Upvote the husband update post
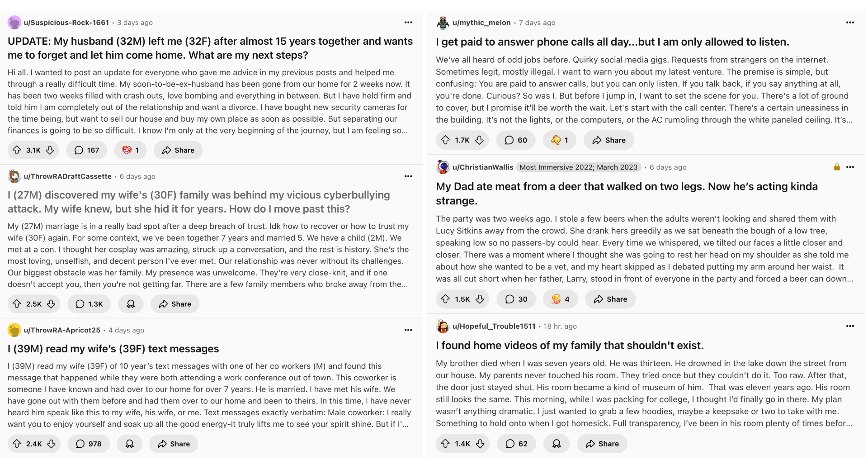This screenshot has height=469, width=868. (17, 150)
